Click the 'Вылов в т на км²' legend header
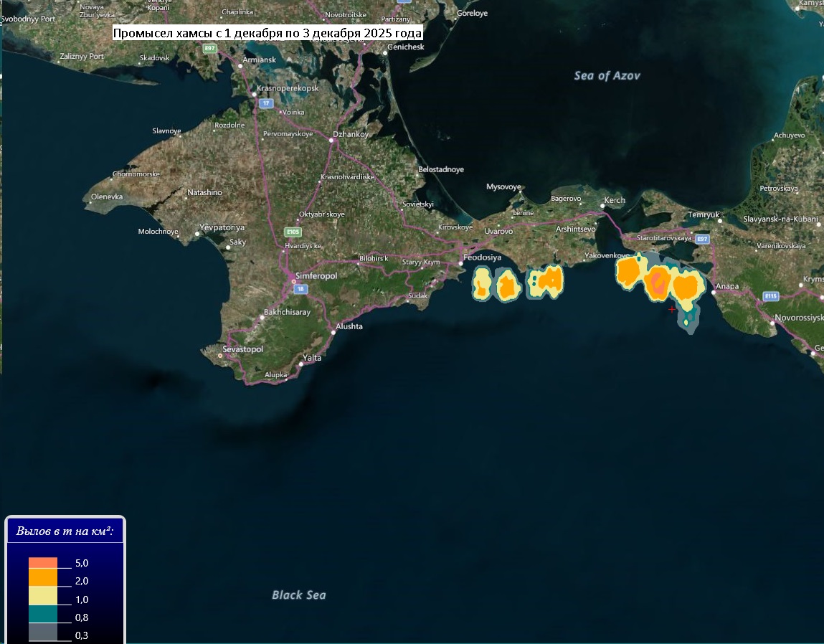This screenshot has width=824, height=644. [65, 532]
